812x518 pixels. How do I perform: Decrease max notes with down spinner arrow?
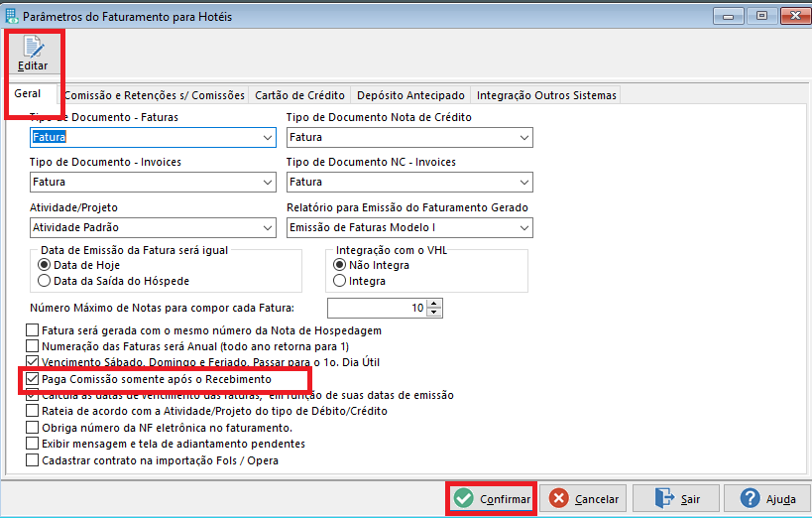[434, 313]
